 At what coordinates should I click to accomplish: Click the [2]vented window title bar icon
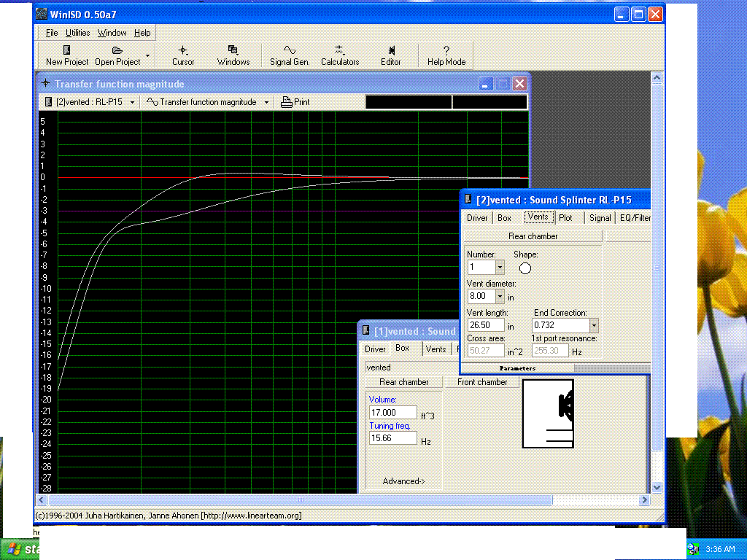[x=468, y=200]
